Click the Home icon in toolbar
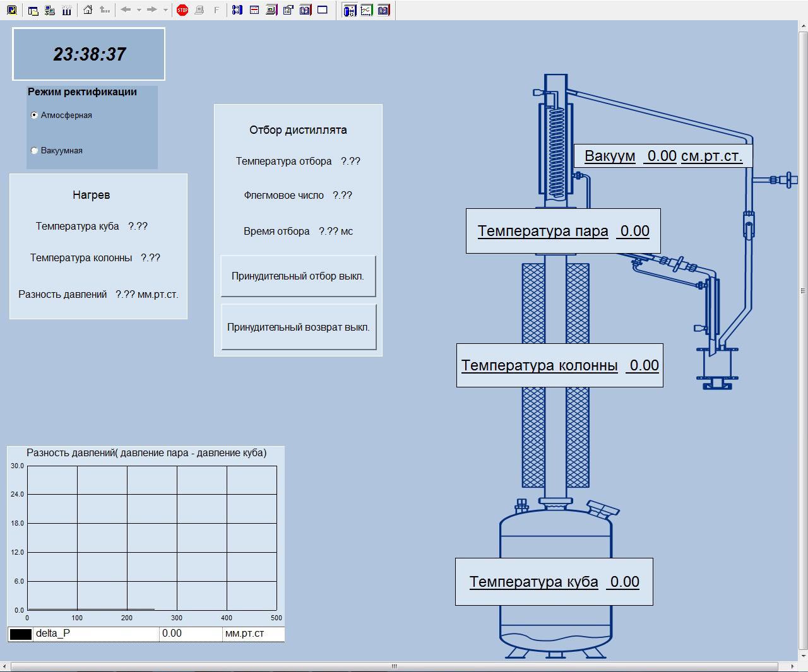 88,10
